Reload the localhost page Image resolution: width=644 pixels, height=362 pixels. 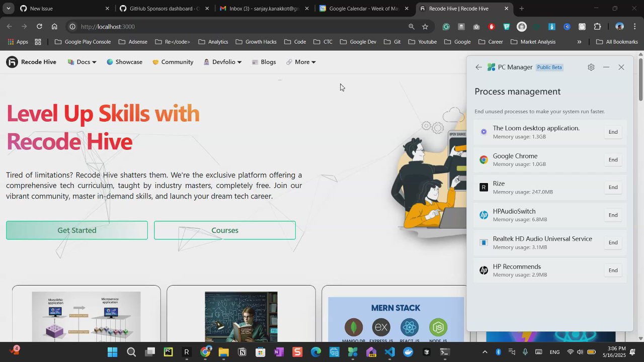(39, 27)
